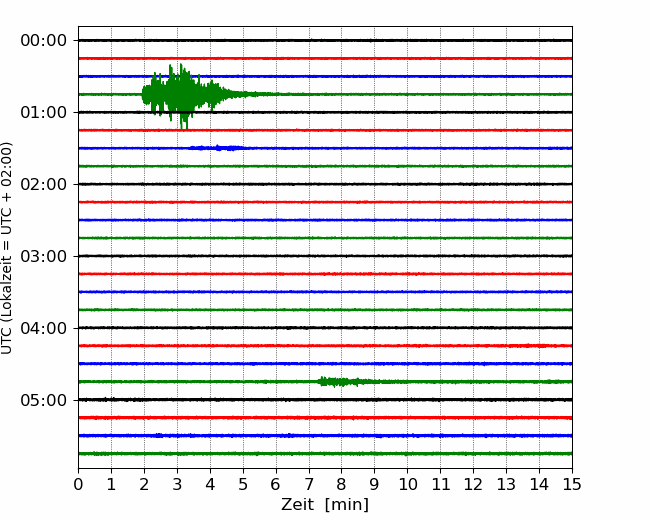Click the x-axis tick label 9

[375, 484]
